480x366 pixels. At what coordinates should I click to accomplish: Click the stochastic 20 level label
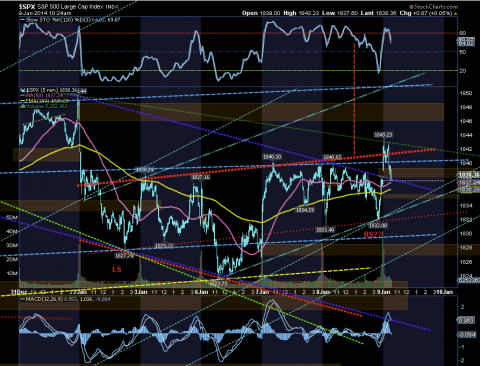tap(463, 71)
